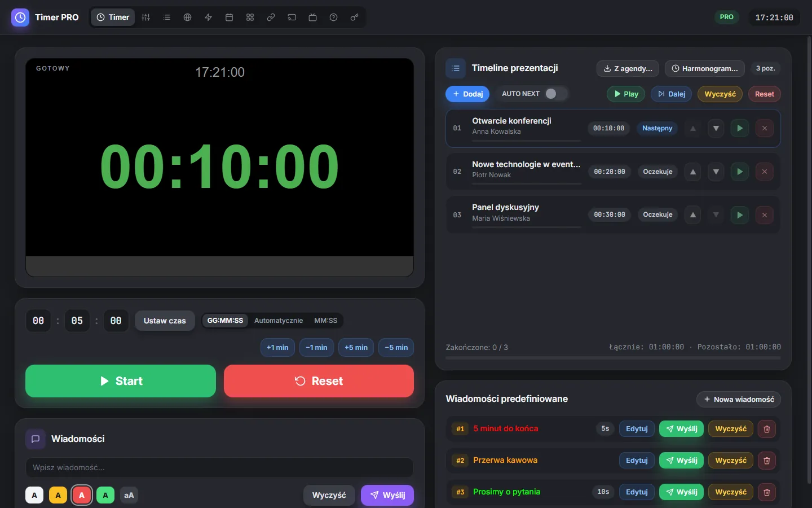The width and height of the screenshot is (812, 508).
Task: Choose the yellow message color swatch
Action: (58, 495)
